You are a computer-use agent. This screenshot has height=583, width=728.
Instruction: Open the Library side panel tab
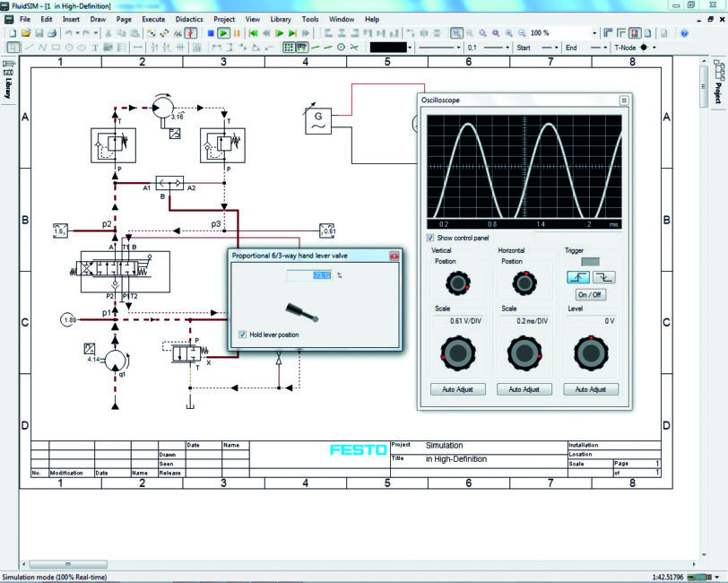pyautogui.click(x=8, y=82)
